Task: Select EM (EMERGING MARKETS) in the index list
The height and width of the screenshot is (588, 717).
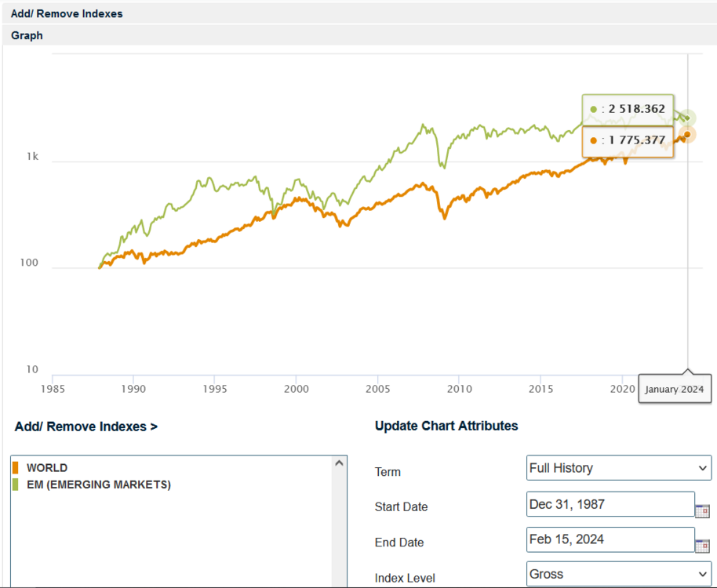Action: point(98,485)
